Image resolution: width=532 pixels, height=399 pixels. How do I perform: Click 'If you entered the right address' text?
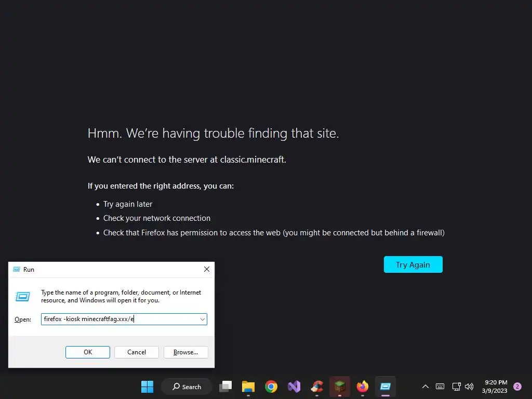point(161,186)
